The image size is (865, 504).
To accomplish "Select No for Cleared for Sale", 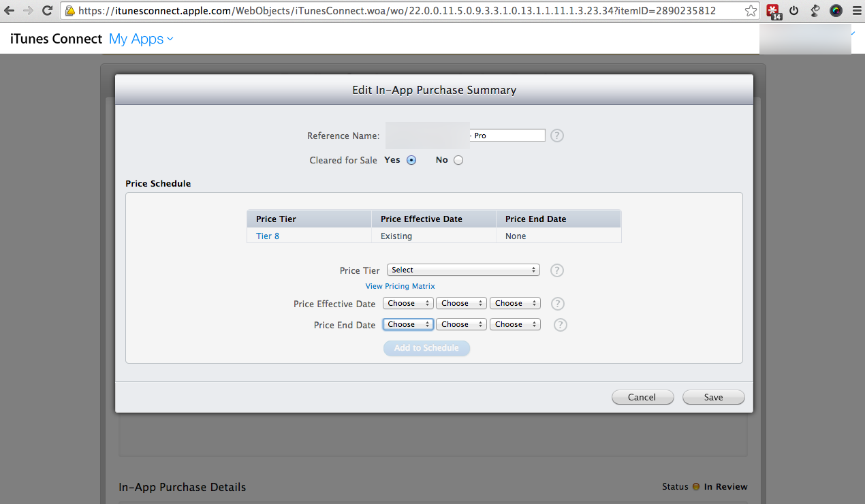I will [x=458, y=160].
